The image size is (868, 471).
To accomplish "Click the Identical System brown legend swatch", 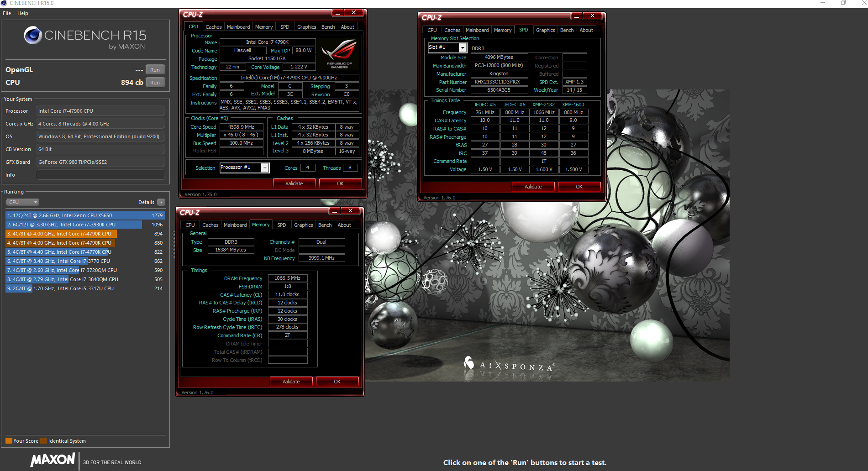I will coord(43,441).
